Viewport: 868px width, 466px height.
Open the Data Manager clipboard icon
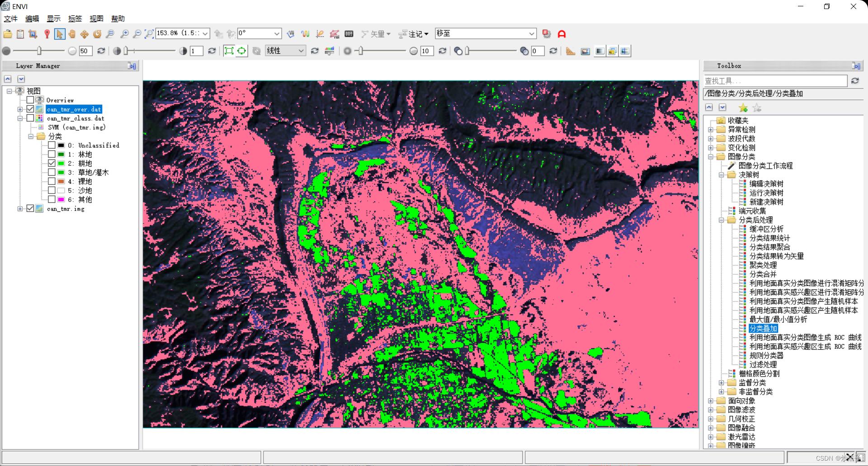coord(20,34)
